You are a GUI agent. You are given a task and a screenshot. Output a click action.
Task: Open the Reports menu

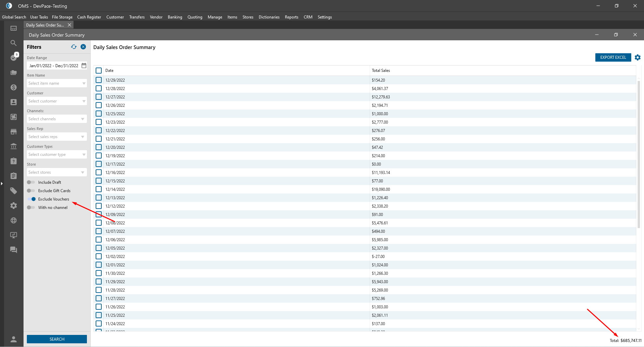tap(292, 17)
